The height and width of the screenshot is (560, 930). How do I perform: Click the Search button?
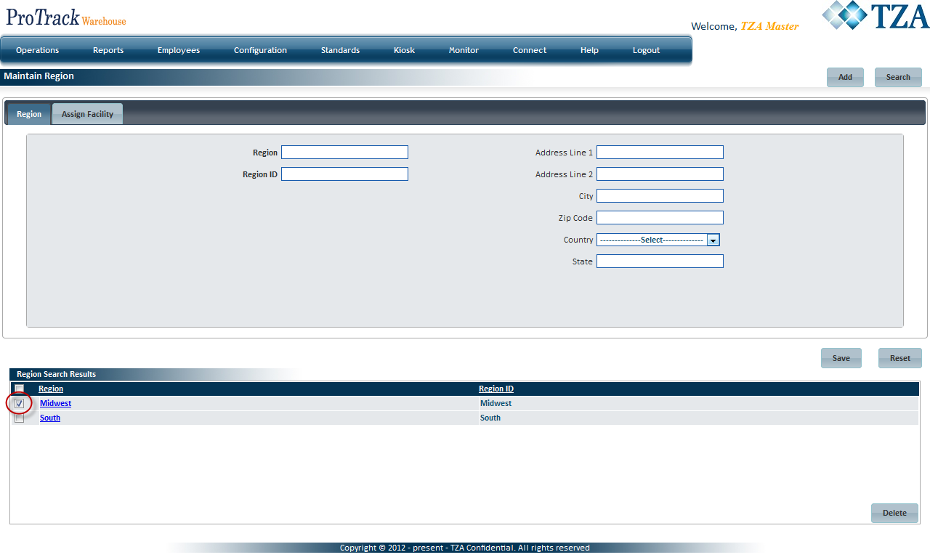pyautogui.click(x=898, y=77)
